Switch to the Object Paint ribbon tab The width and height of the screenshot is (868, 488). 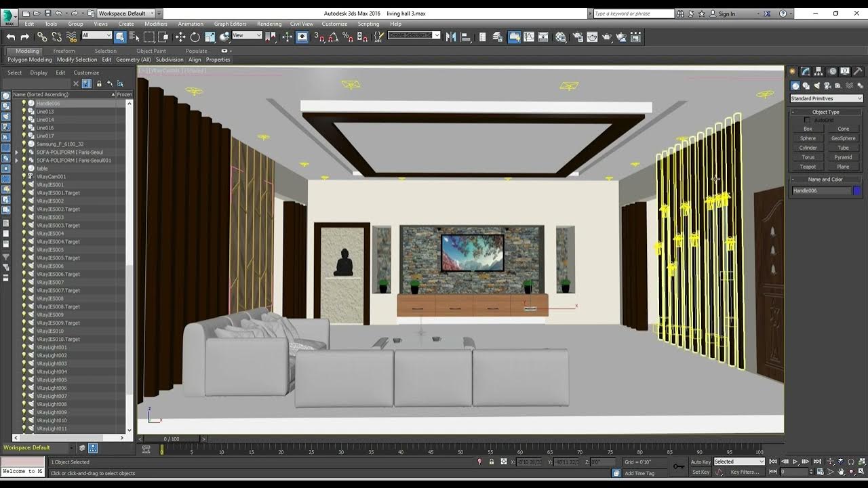(x=151, y=51)
